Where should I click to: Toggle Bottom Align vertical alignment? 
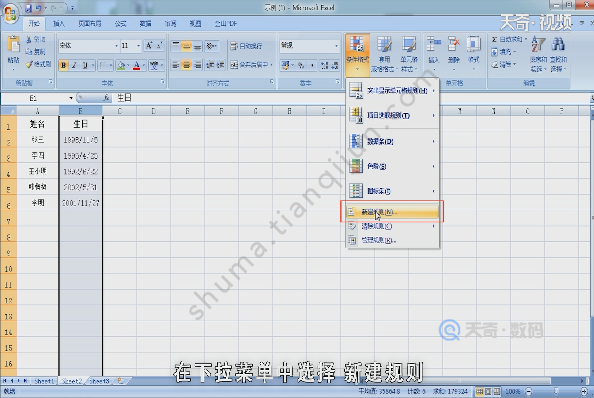click(x=197, y=46)
